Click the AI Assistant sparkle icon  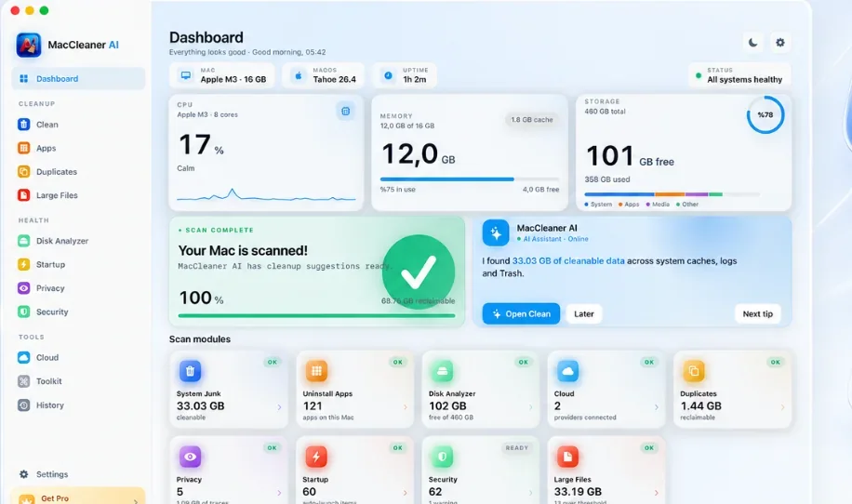click(496, 233)
